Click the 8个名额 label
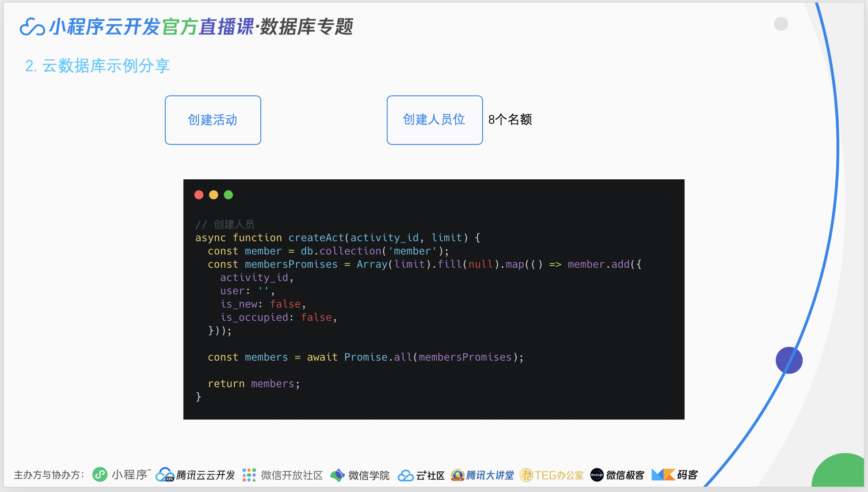 click(x=510, y=120)
